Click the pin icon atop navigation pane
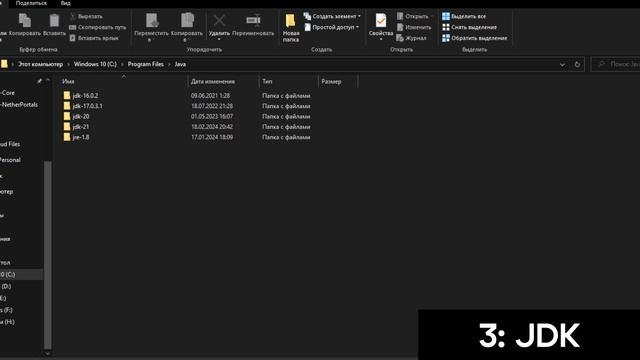Screen dimensions: 640x360 (x=39, y=81)
